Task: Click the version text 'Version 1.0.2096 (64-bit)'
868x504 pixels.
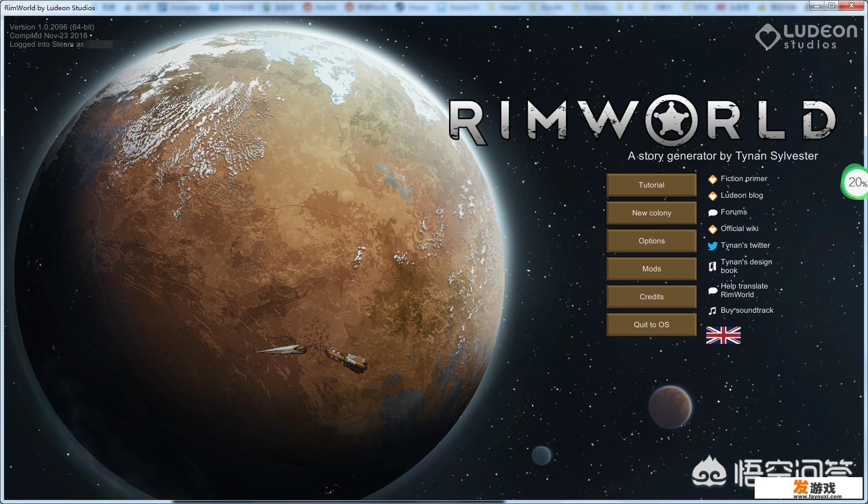Action: tap(52, 27)
